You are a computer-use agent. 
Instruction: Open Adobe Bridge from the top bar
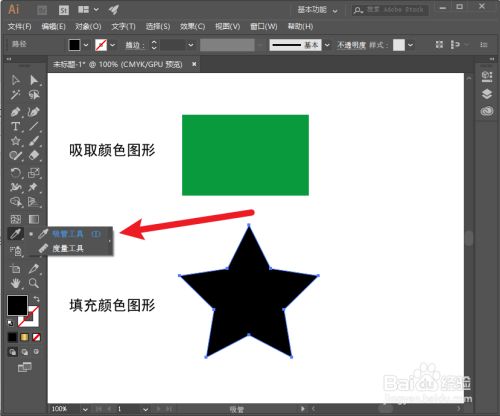pos(42,10)
